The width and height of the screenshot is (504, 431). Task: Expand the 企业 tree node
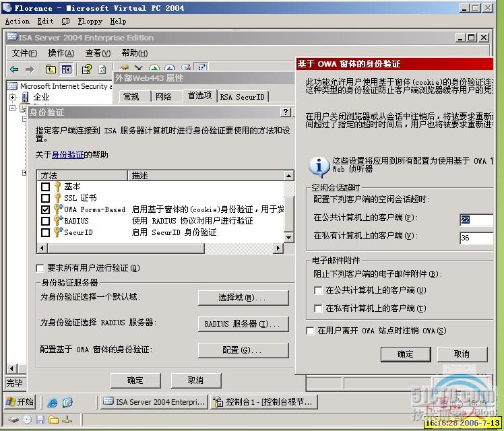[12, 97]
